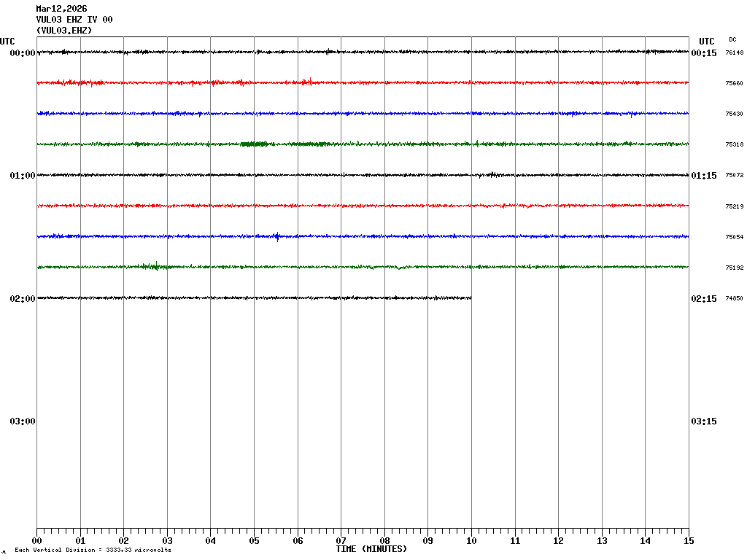747x560 pixels.
Task: Click the VUL03 EHZ IV 00 station title
Action: [74, 20]
